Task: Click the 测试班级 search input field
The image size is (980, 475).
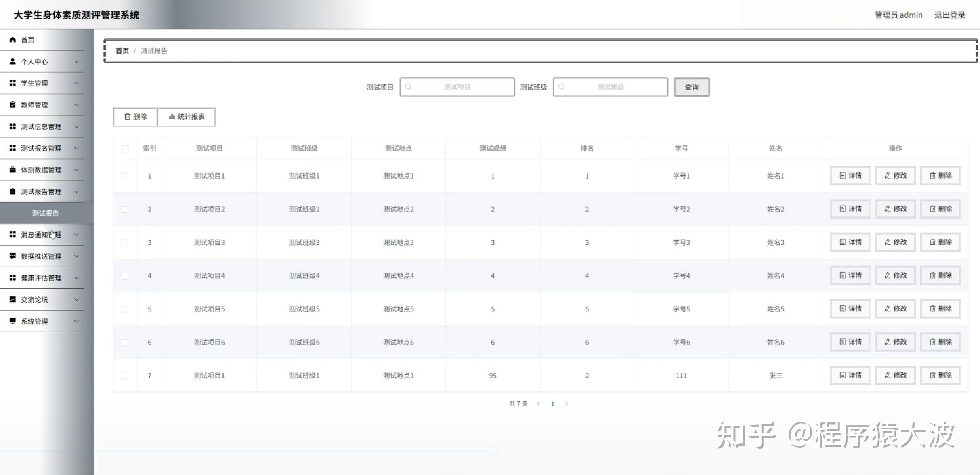Action: 610,87
